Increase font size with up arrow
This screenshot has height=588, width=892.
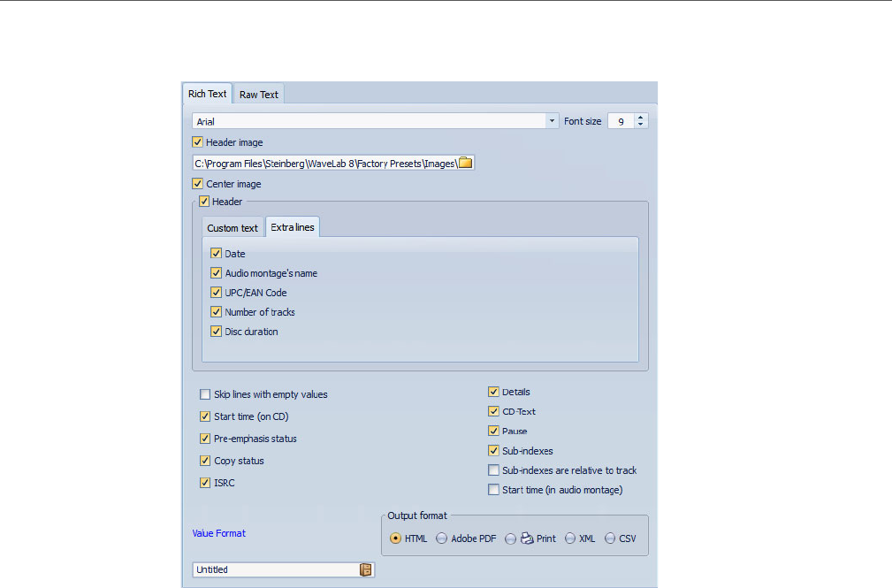click(x=641, y=118)
